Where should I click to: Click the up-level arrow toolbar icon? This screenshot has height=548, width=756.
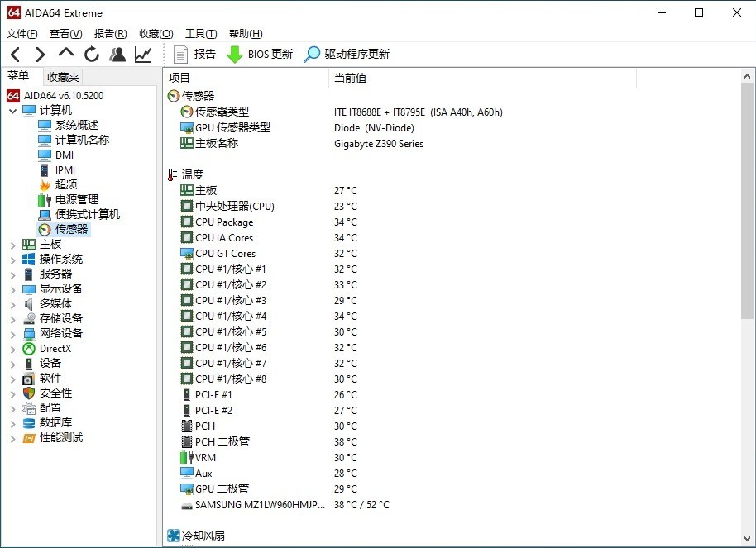[66, 53]
